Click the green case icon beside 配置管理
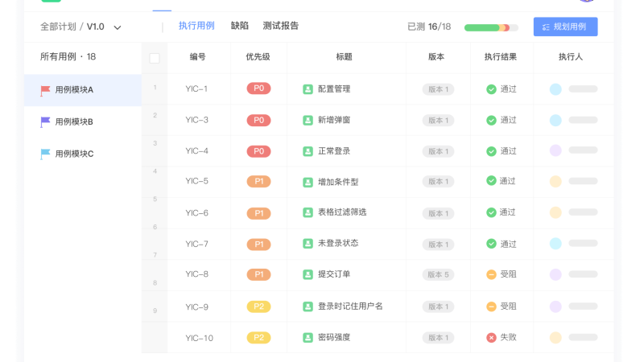The image size is (644, 362). (308, 89)
